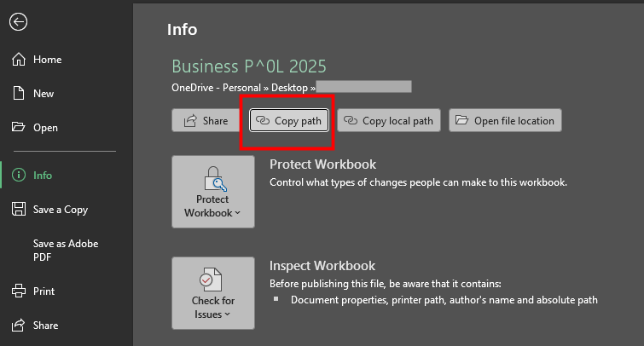Click the Save a Copy disk icon
Screen dimensions: 644x346
pos(18,210)
